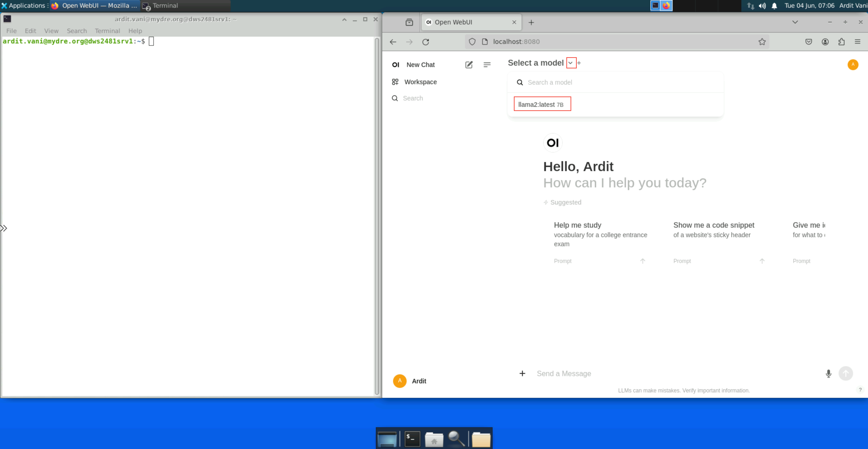Open a new Firefox tab
868x449 pixels.
[x=531, y=22]
